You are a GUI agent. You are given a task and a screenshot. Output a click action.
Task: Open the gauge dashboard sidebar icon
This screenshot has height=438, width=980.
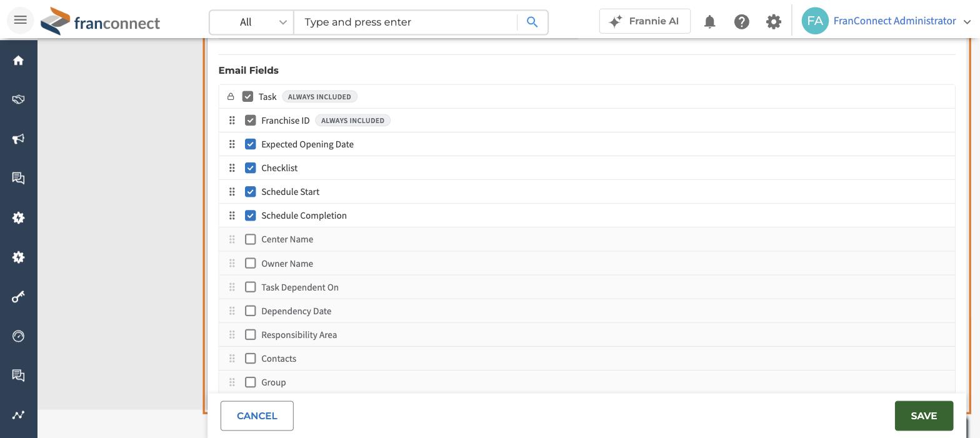point(18,336)
